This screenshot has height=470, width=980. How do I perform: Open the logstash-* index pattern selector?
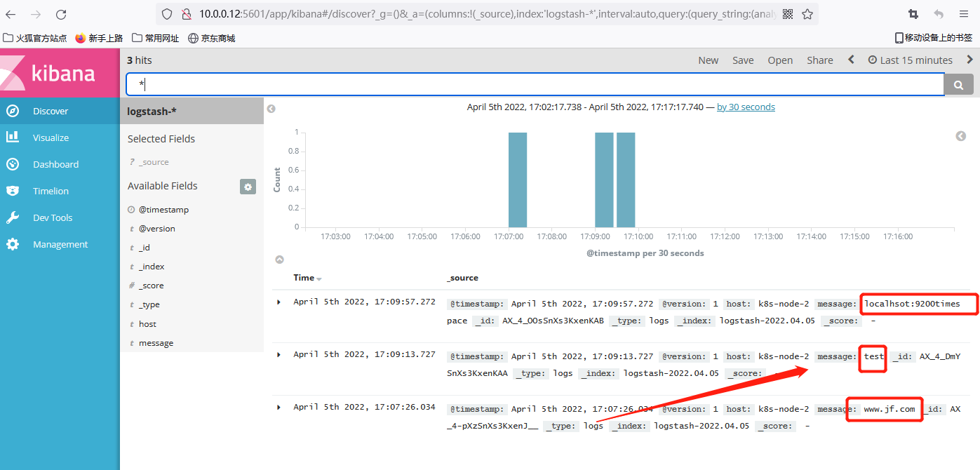click(x=192, y=111)
